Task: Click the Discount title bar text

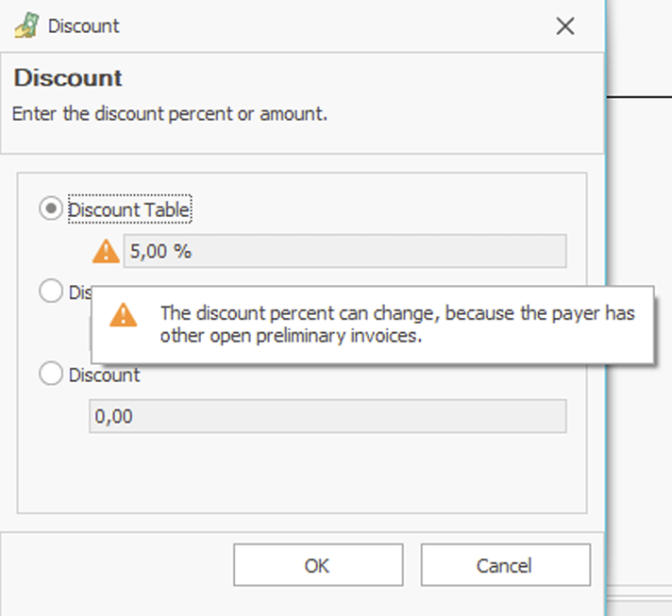Action: tap(84, 26)
